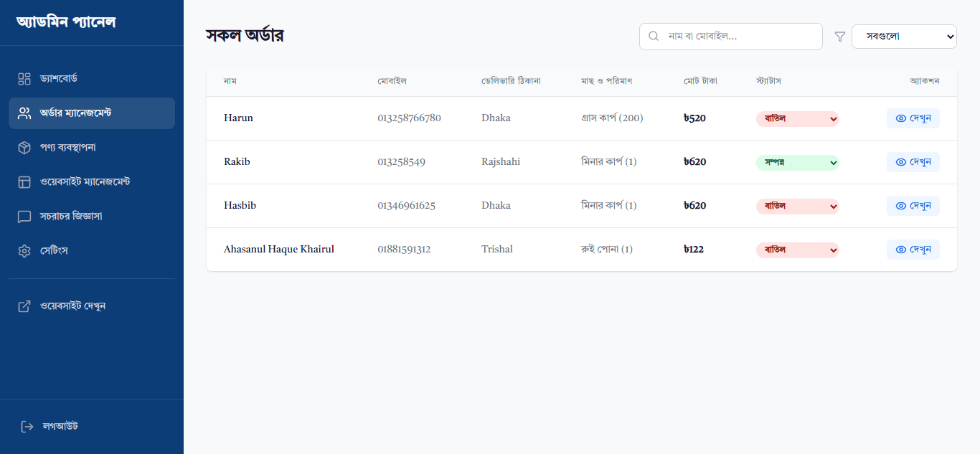Open the সবগুলো status filter dropdown
980x454 pixels.
(x=903, y=37)
